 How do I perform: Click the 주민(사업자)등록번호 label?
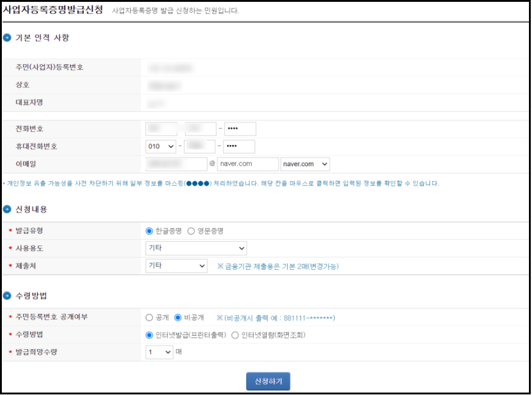coord(49,67)
